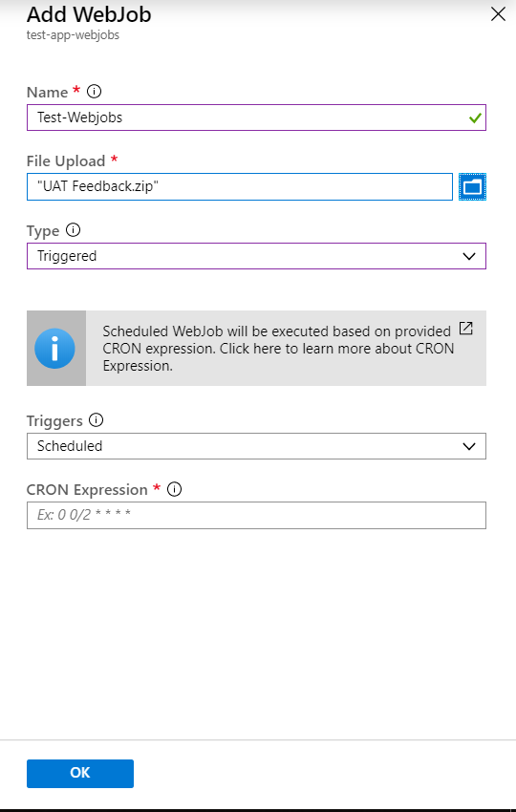Click the CRON Expression info icon
The image size is (516, 812).
(175, 489)
